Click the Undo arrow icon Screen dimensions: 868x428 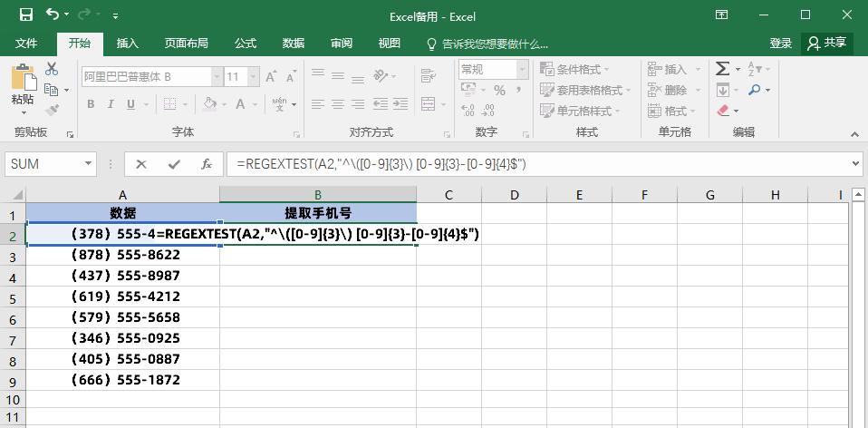53,15
